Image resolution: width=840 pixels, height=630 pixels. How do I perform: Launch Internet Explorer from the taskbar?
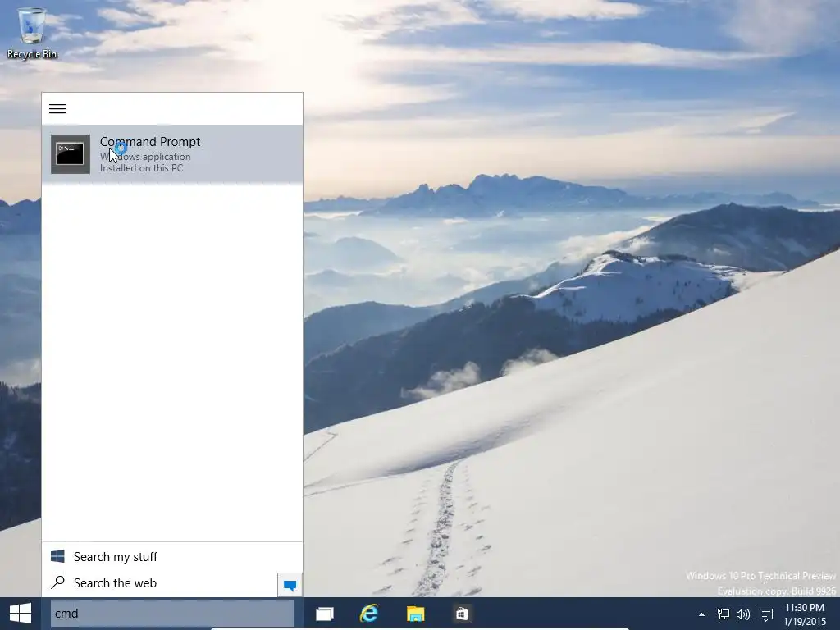(x=369, y=614)
